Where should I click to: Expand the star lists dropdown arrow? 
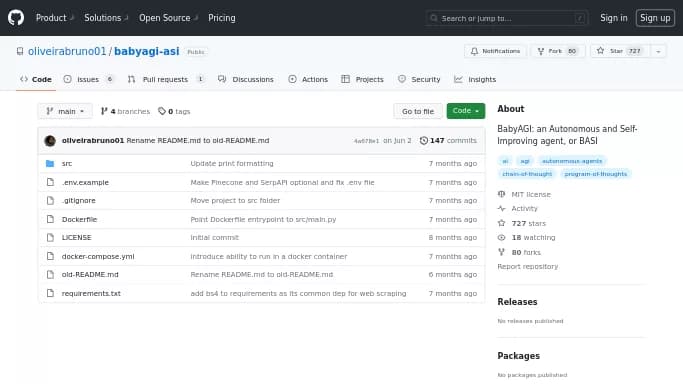658,51
